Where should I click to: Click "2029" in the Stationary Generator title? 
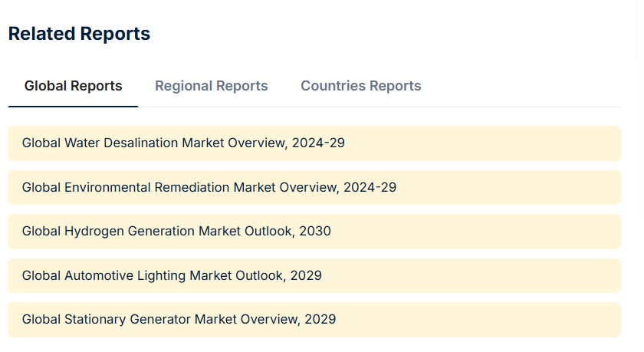320,319
